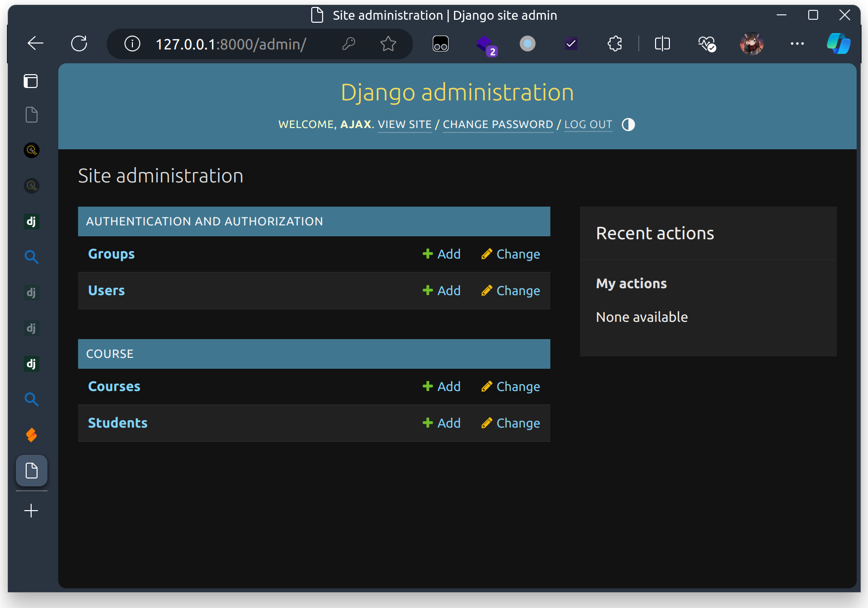The image size is (868, 608).
Task: Open Settings and more ellipsis menu
Action: tap(797, 43)
